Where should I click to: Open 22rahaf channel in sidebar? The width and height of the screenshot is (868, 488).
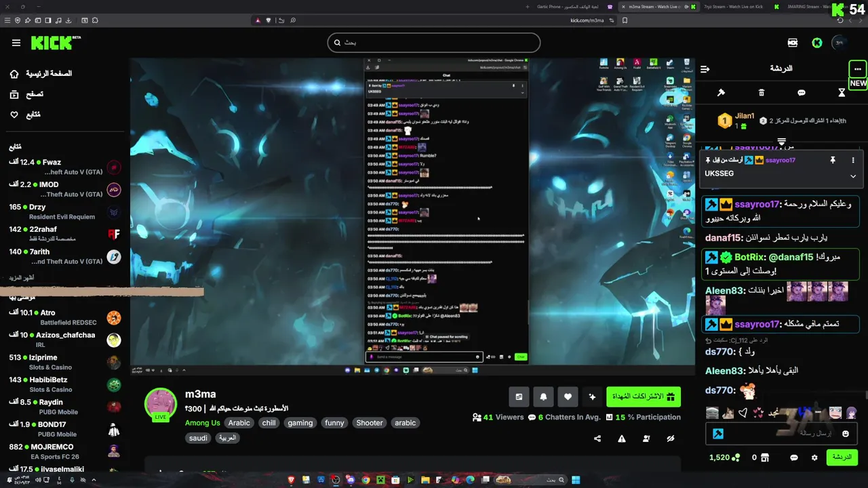64,234
